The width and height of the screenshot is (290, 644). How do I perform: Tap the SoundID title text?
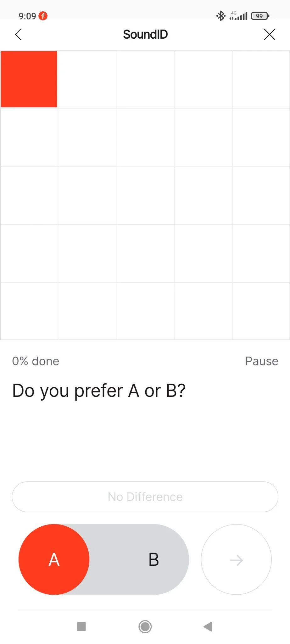pos(145,34)
